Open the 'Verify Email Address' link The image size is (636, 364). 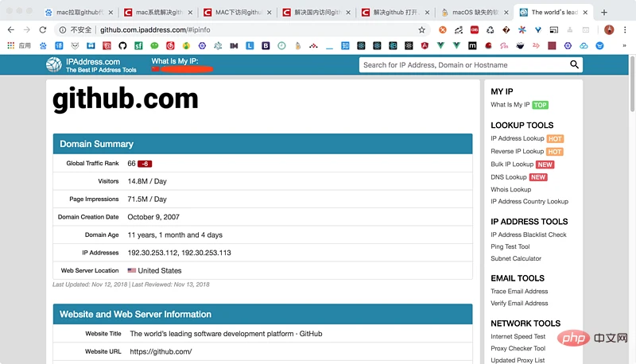point(519,303)
